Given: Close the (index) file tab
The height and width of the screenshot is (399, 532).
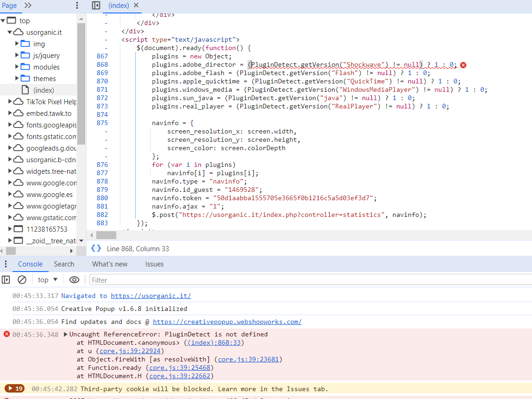Looking at the screenshot, I should click(136, 6).
